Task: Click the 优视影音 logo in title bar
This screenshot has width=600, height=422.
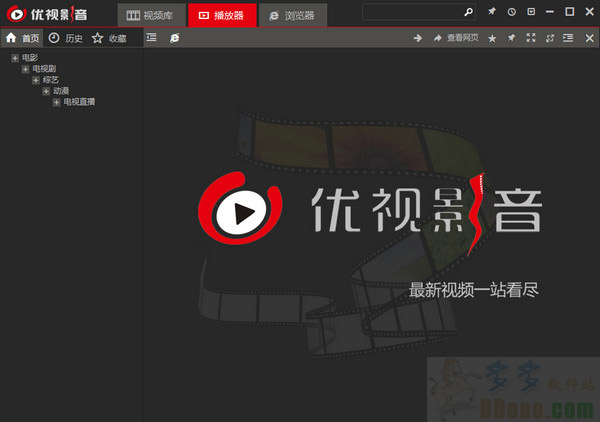Action: click(x=47, y=15)
